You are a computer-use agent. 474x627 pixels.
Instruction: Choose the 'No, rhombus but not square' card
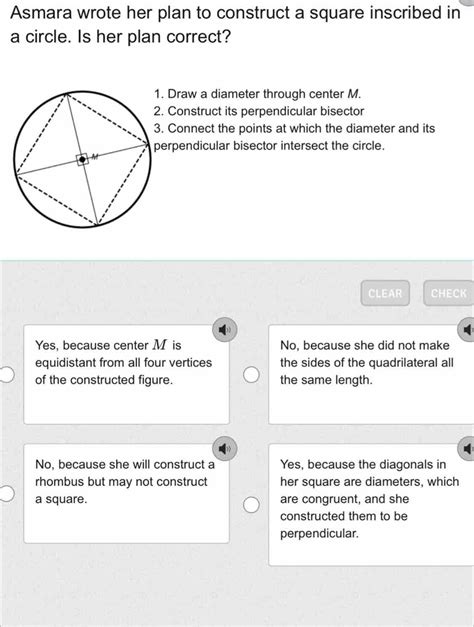[126, 493]
